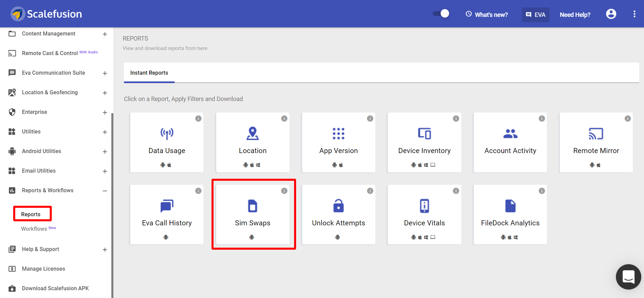The image size is (644, 298).
Task: Click the Email Utilities widgets icon
Action: (12, 171)
